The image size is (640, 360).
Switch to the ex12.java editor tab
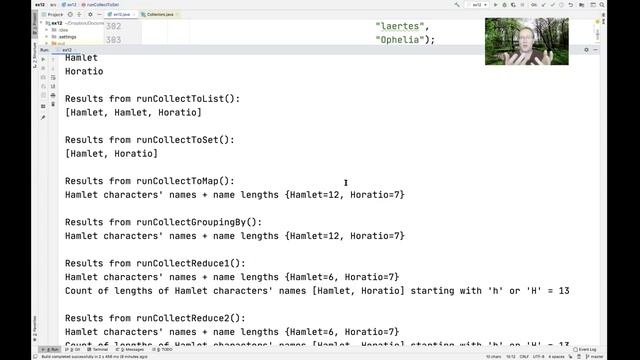(x=121, y=14)
